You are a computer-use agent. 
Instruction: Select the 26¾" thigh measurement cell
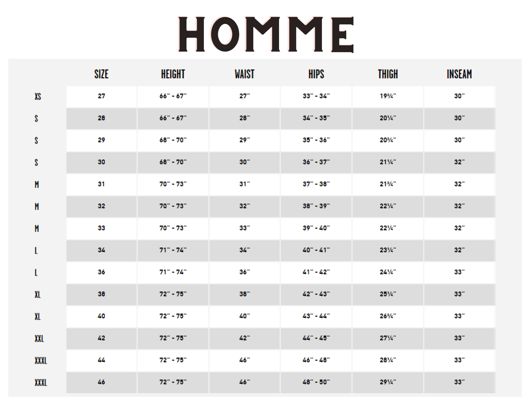tap(388, 316)
